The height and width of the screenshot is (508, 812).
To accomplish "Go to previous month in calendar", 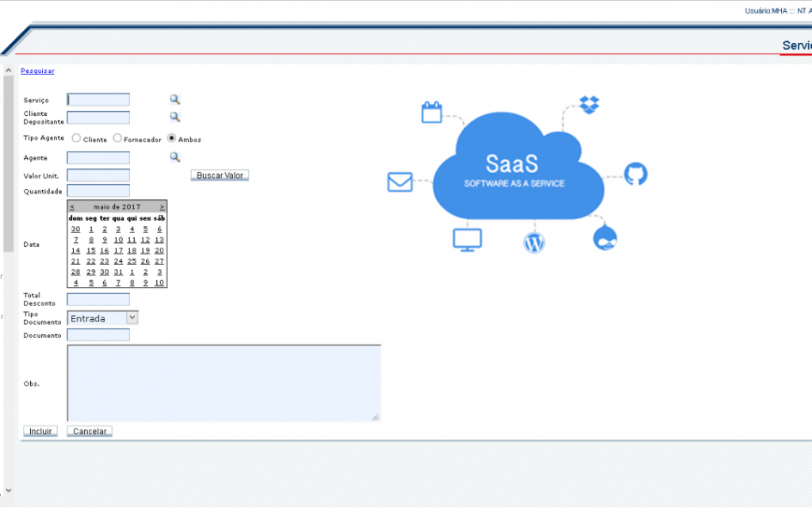I will [x=72, y=207].
